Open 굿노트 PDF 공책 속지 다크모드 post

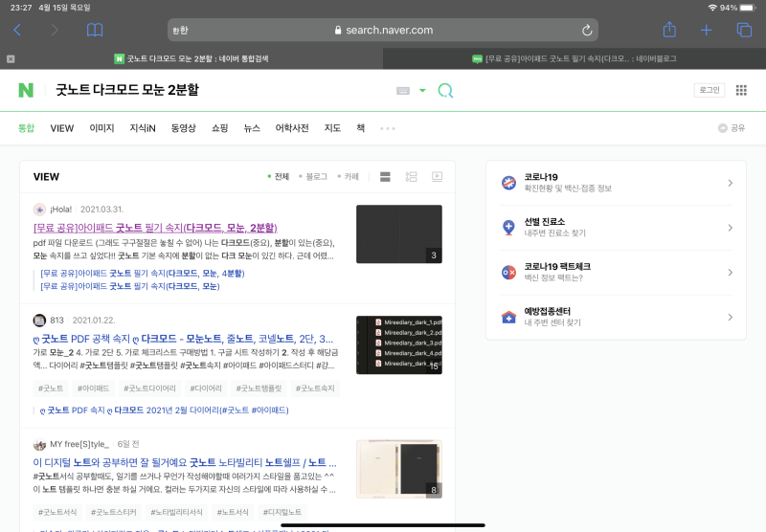183,339
